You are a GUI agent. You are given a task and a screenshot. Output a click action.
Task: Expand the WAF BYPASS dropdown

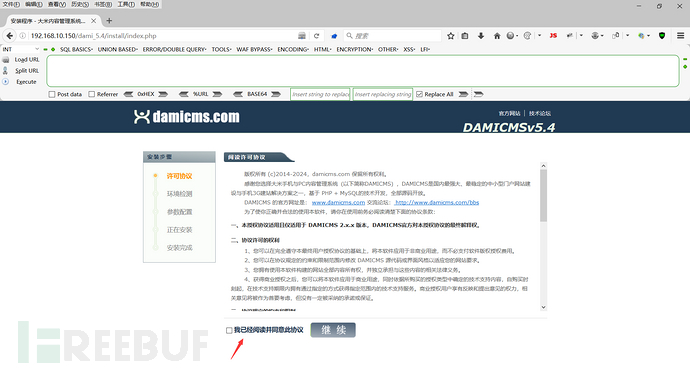(254, 49)
